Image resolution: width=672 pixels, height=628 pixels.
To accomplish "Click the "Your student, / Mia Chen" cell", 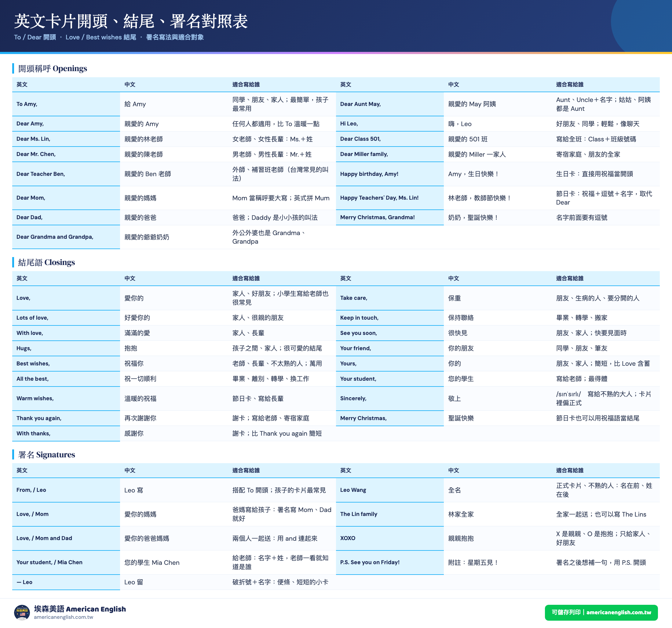I will click(66, 562).
